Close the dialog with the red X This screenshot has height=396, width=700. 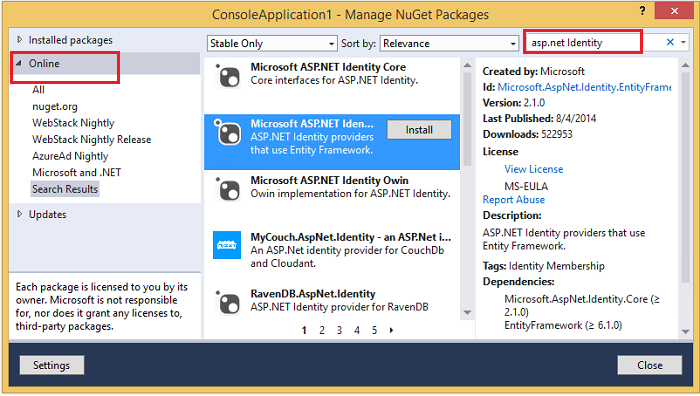coord(673,10)
